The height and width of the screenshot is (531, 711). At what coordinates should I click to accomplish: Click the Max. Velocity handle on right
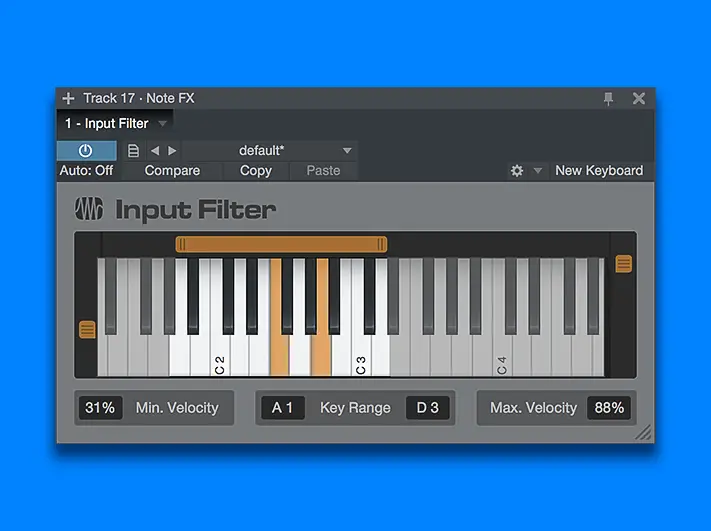coord(623,264)
